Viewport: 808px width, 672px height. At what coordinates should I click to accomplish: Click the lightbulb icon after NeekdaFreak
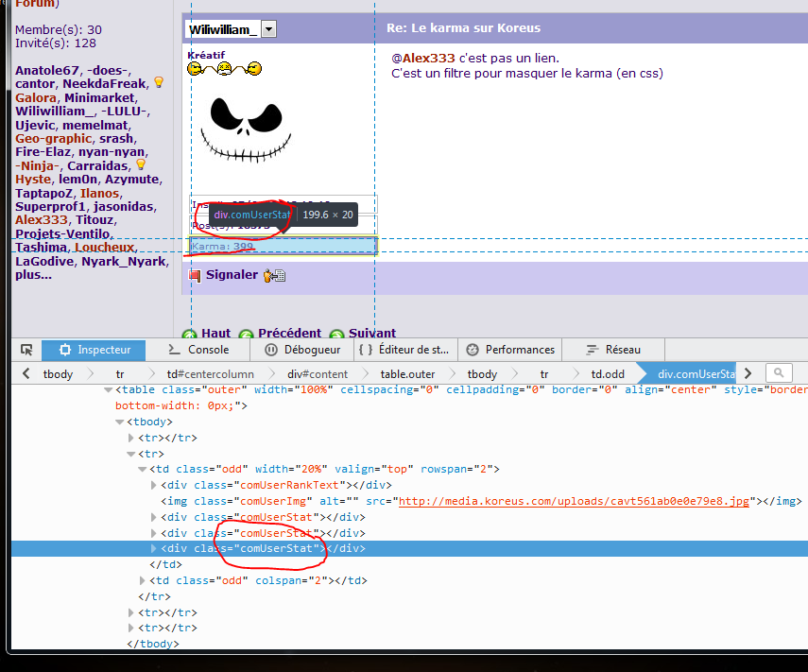[158, 83]
